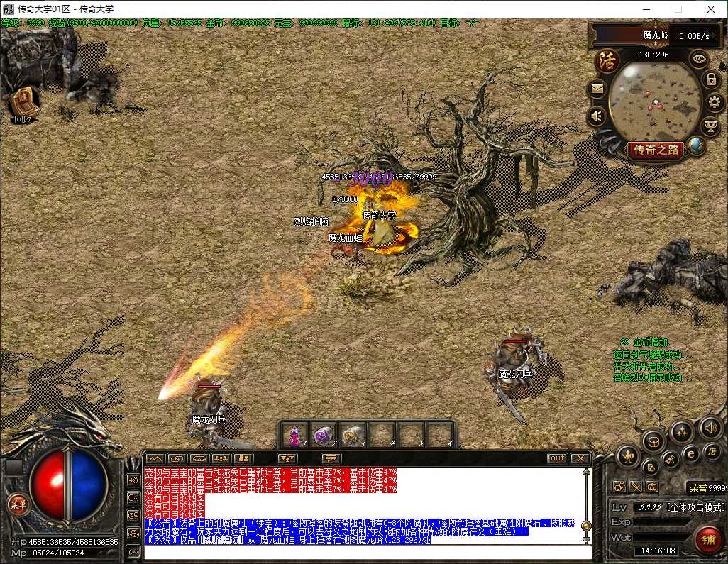The height and width of the screenshot is (564, 728).
Task: Click the 魔龙血蛙 monster name
Action: tap(345, 238)
